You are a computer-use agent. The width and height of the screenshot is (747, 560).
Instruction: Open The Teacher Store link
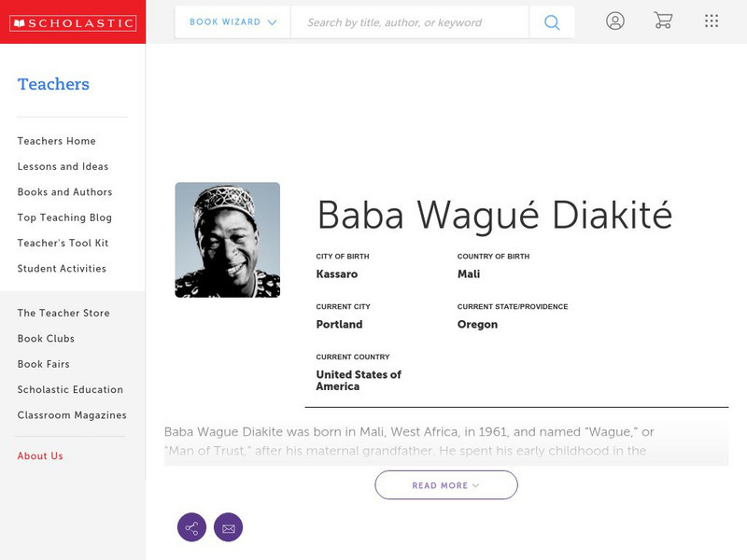tap(63, 314)
